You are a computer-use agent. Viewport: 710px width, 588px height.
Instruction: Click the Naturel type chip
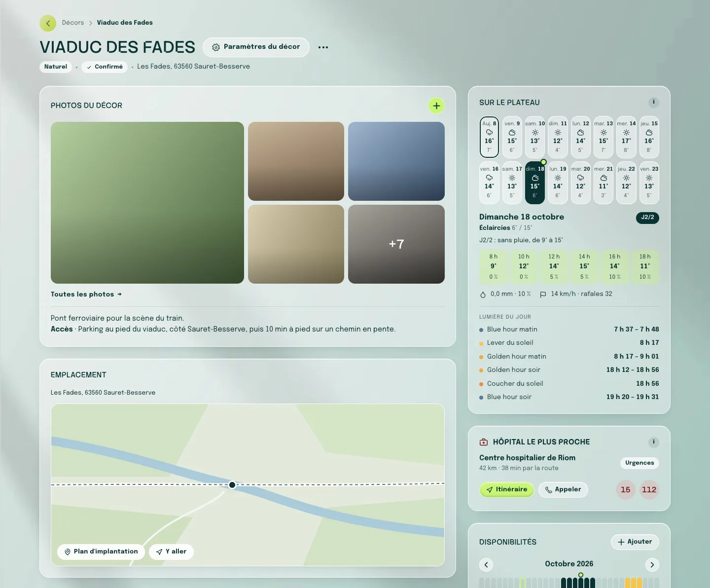click(56, 67)
